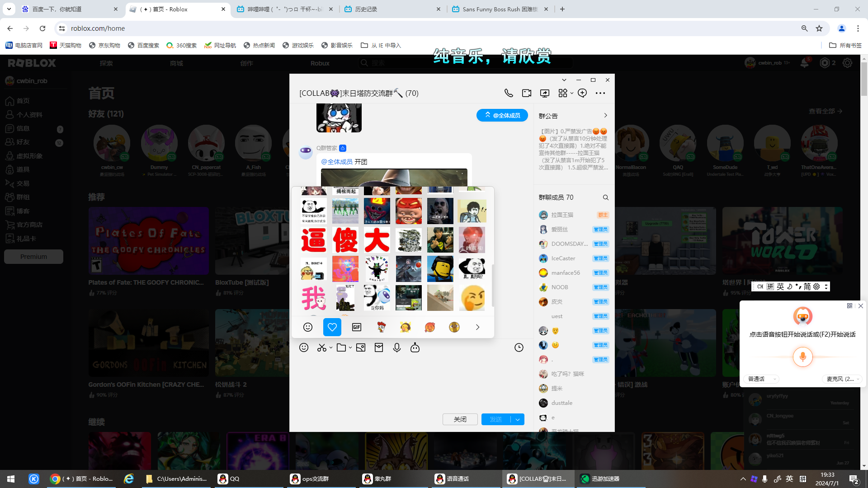Click the red envelope icon
The image size is (868, 488).
pos(379,347)
